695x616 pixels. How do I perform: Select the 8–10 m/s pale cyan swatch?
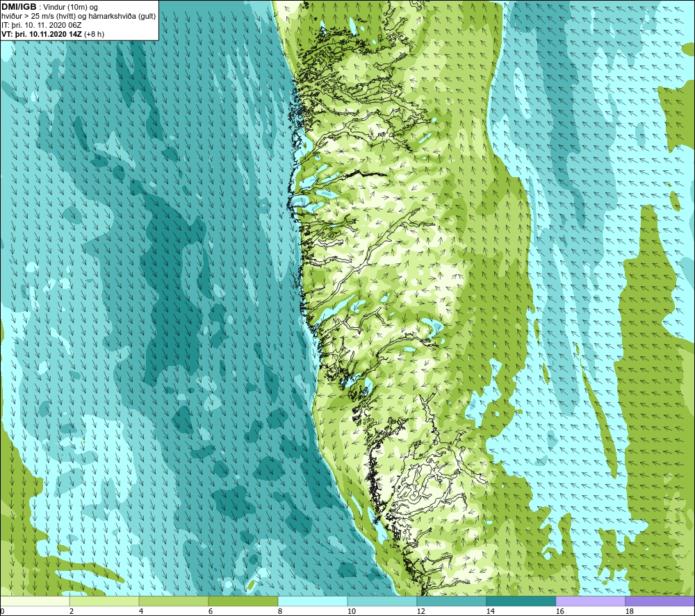313,601
